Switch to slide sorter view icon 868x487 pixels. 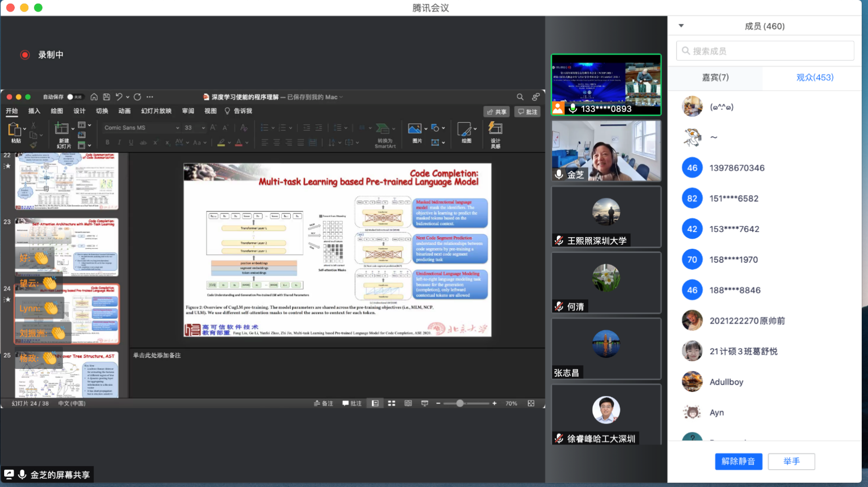tap(391, 404)
